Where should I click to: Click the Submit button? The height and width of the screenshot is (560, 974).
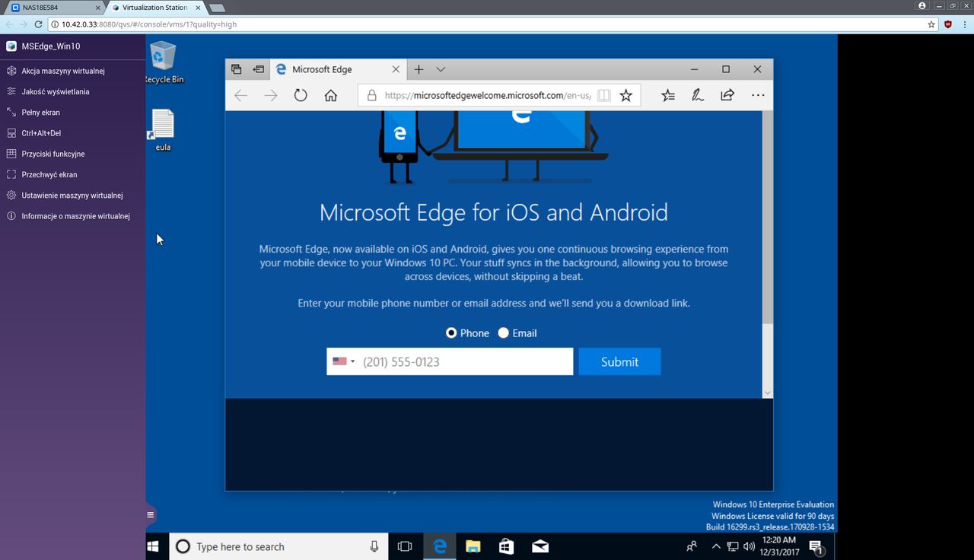pyautogui.click(x=619, y=361)
